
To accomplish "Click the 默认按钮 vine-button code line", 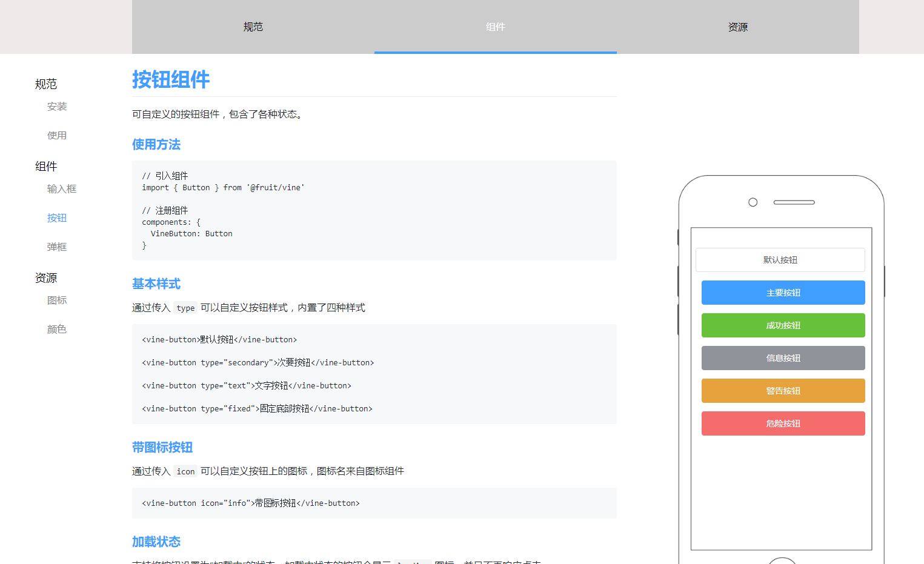I will (x=219, y=339).
